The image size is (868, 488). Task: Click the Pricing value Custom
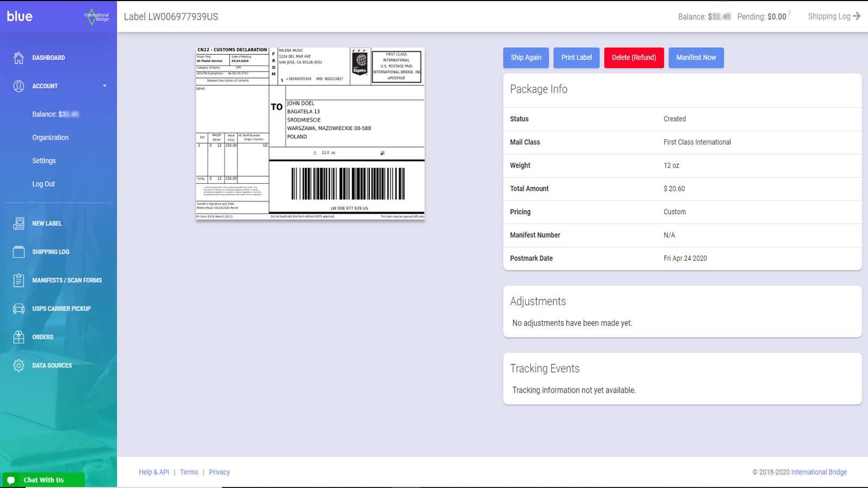(674, 212)
